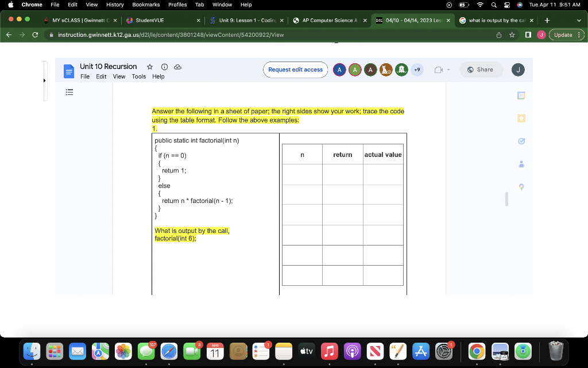Open document details info icon
This screenshot has width=588, height=368.
(x=164, y=66)
